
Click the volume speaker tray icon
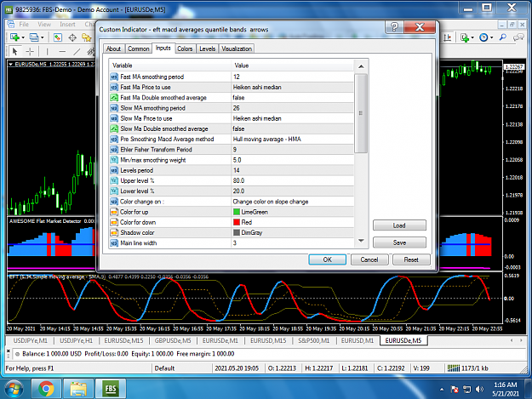[479, 389]
